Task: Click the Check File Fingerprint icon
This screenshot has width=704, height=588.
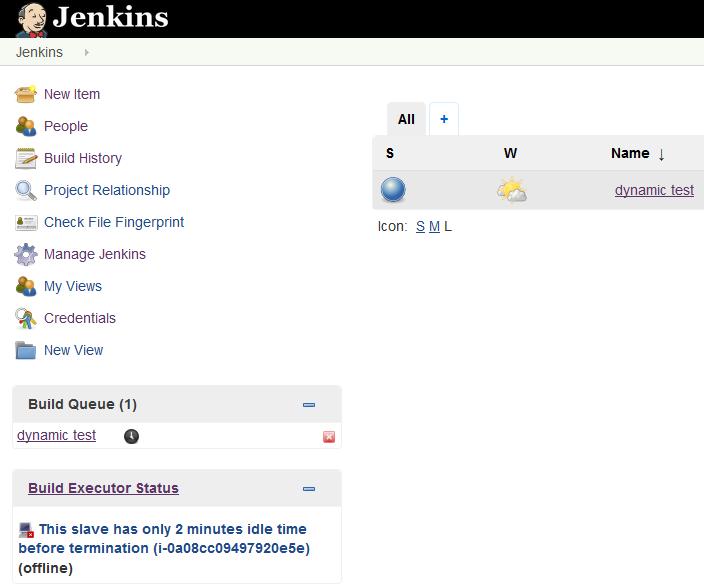Action: pos(26,222)
